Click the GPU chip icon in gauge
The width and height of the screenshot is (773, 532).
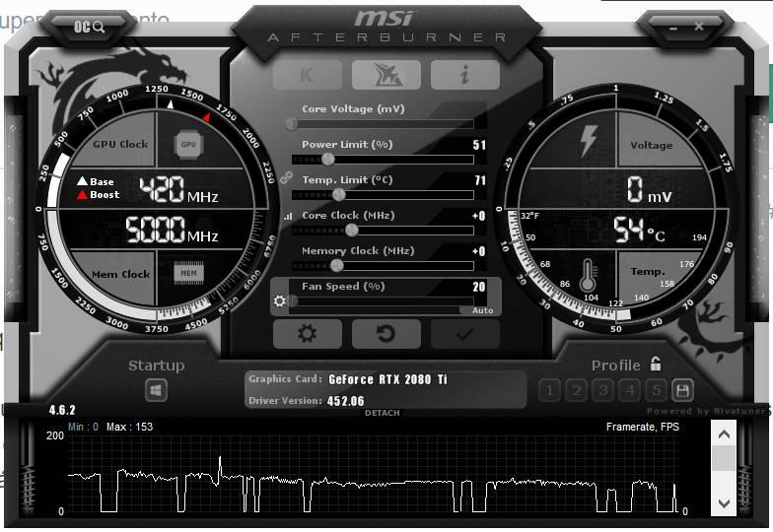tap(188, 144)
